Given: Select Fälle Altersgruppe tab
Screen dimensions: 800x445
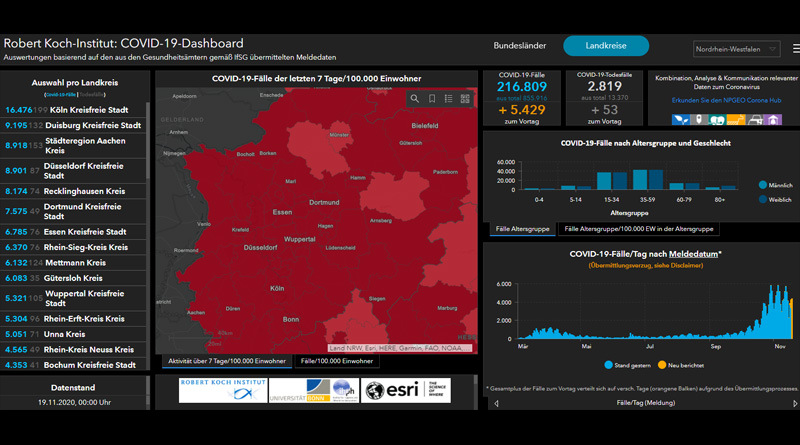Looking at the screenshot, I should point(522,229).
